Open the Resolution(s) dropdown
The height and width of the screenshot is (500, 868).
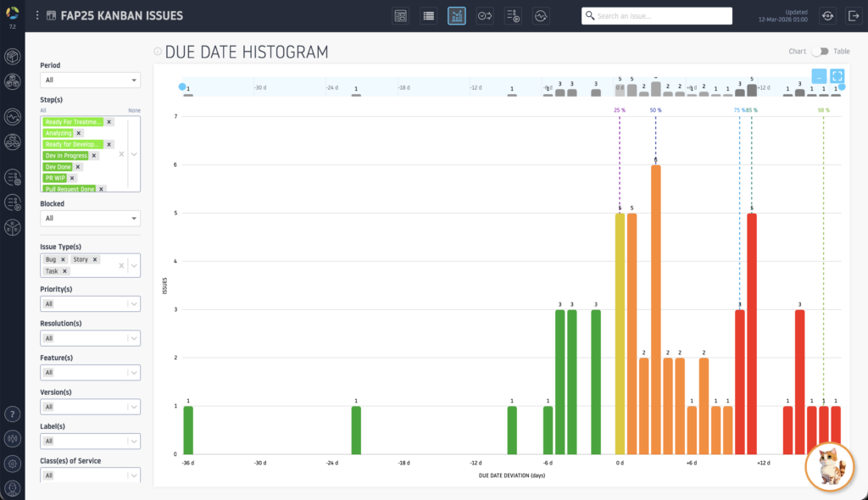click(90, 338)
